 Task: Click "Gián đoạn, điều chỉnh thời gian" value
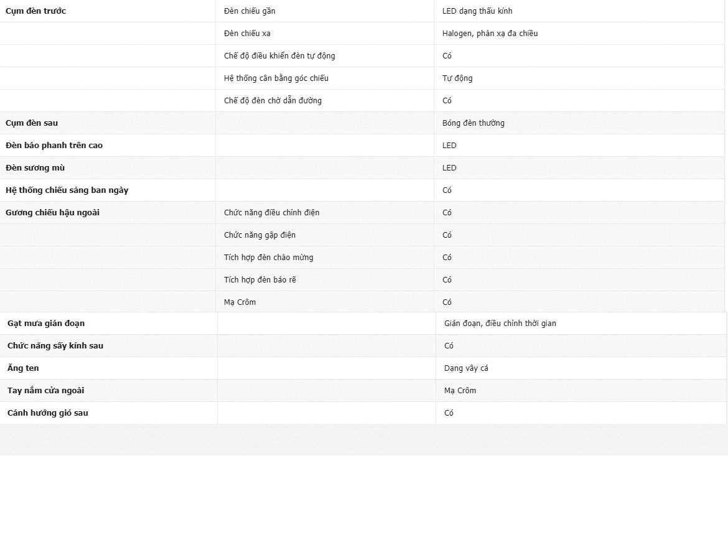(500, 324)
